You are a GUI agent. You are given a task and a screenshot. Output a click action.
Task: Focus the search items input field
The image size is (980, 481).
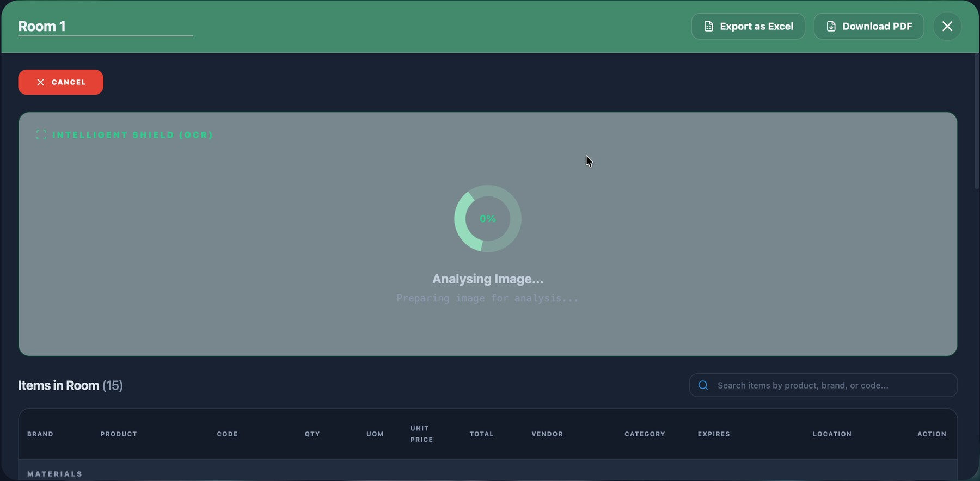[823, 385]
